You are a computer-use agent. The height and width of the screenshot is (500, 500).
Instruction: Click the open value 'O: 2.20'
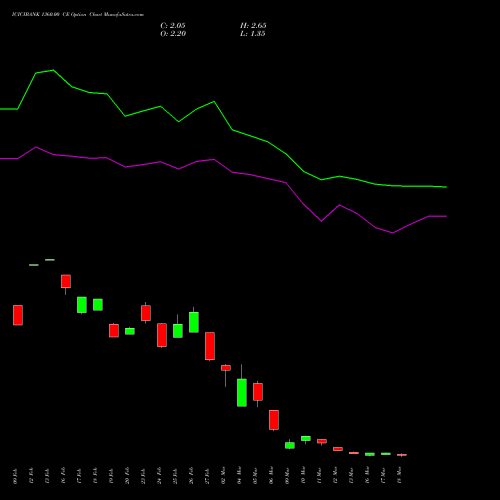(173, 33)
